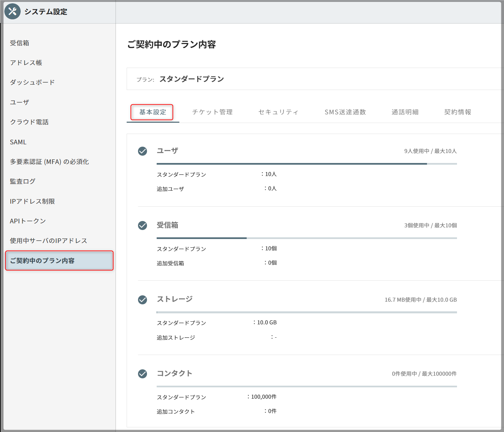This screenshot has height=432, width=504.
Task: Click the 受信箱 usage progress bar
Action: [306, 238]
